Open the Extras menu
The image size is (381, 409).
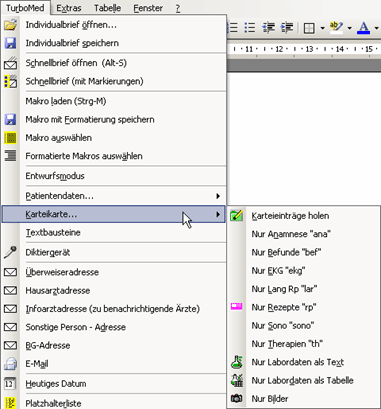(69, 8)
